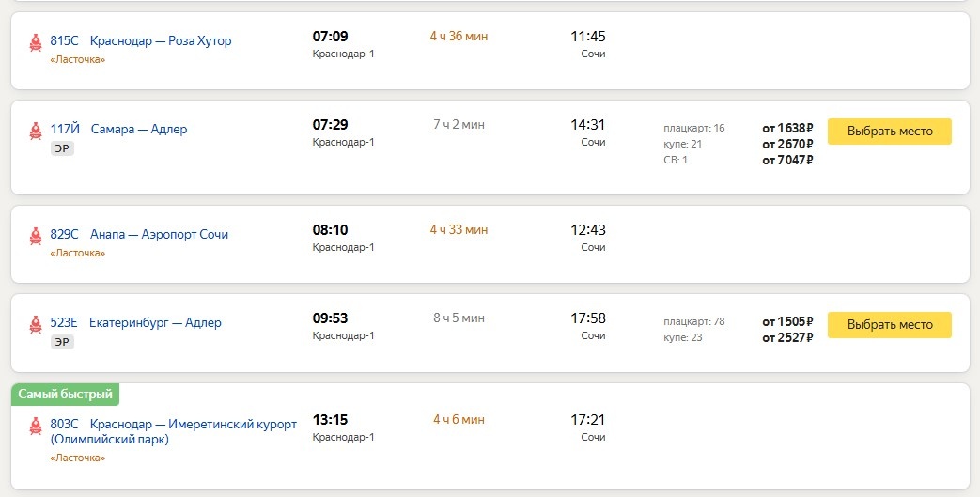Click train icon for 829С Анапа route
Viewport: 980px width, 497px height.
pyautogui.click(x=36, y=236)
